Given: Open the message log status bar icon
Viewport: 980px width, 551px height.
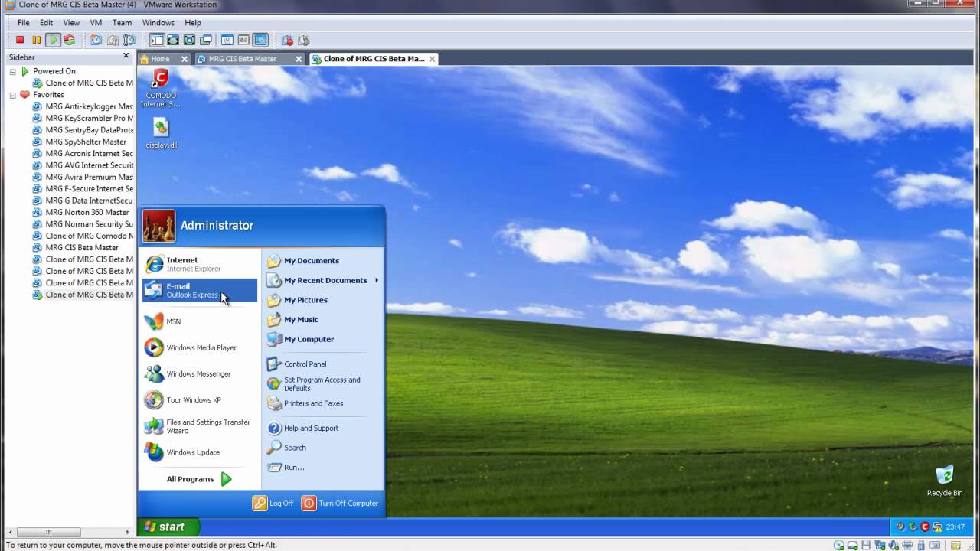Looking at the screenshot, I should [956, 545].
